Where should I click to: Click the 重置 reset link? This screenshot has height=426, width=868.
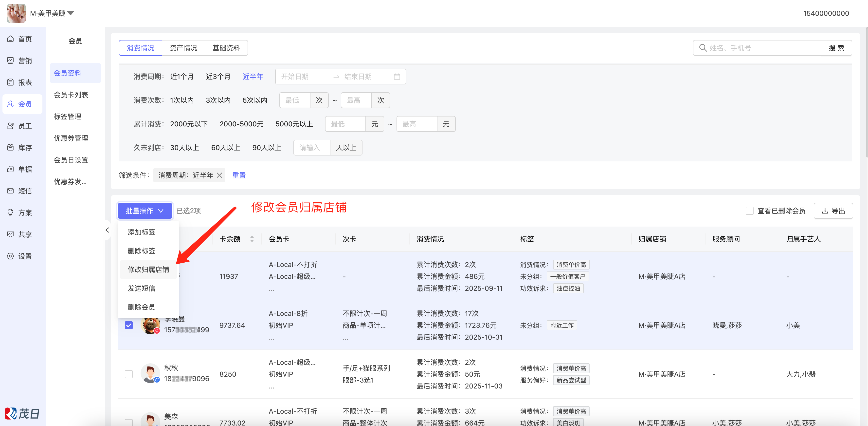pos(239,175)
